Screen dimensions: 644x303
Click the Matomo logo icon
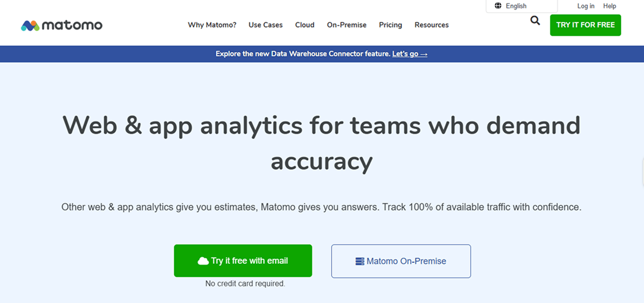pos(30,26)
